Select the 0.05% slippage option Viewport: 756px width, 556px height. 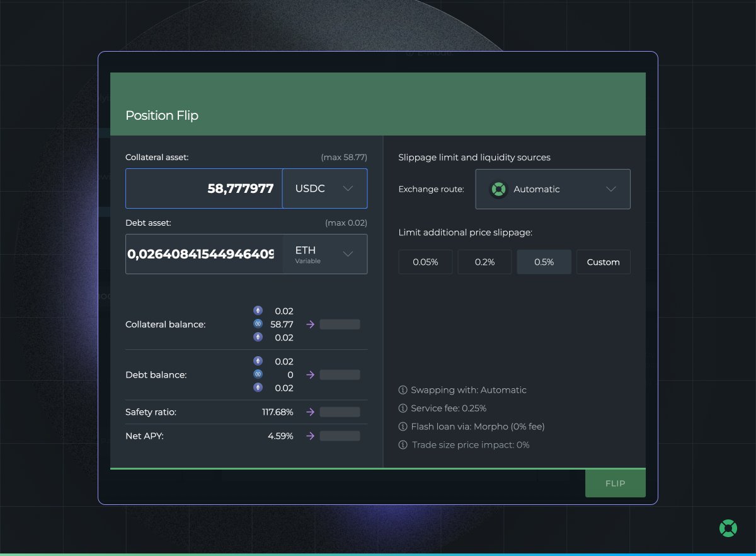(425, 262)
